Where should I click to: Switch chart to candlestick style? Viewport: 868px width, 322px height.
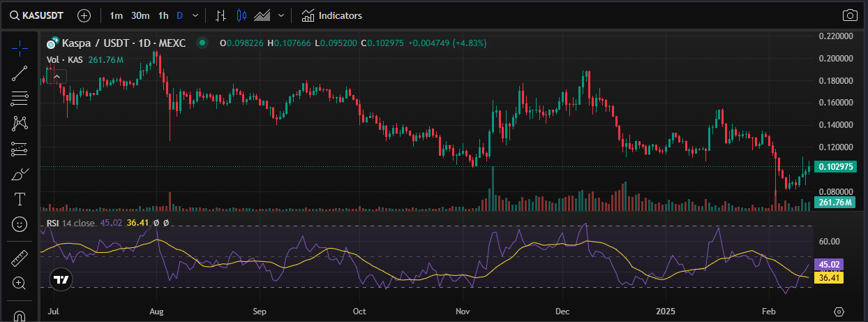click(241, 15)
